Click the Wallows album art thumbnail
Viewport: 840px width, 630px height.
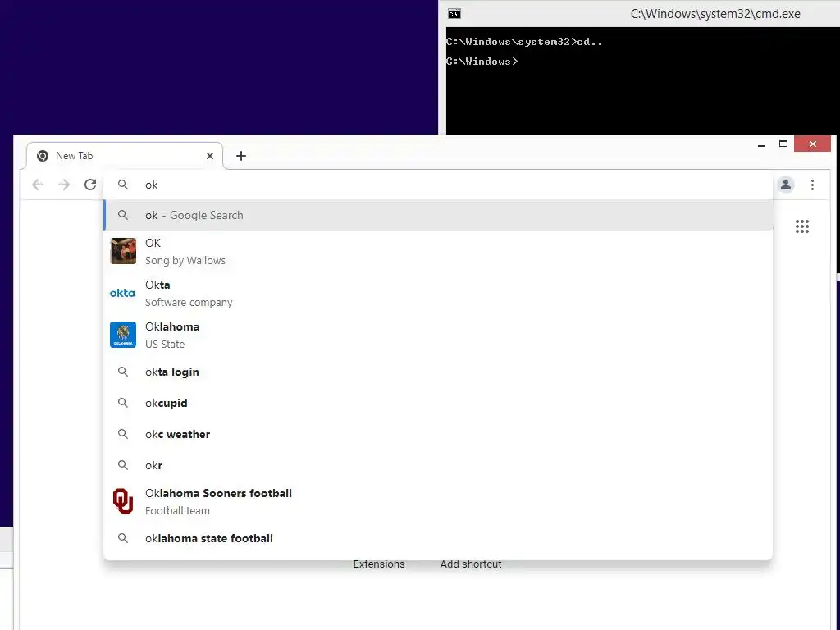[123, 251]
